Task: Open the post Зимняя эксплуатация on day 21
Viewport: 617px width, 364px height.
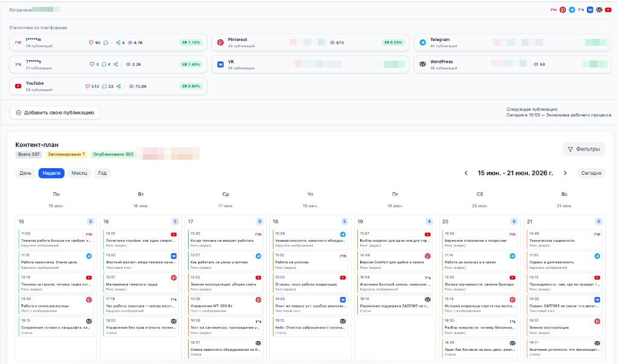Action: (564, 327)
